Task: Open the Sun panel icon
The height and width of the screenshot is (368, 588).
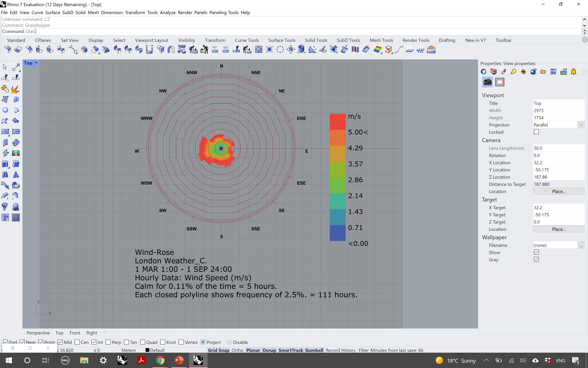Action: coord(523,72)
